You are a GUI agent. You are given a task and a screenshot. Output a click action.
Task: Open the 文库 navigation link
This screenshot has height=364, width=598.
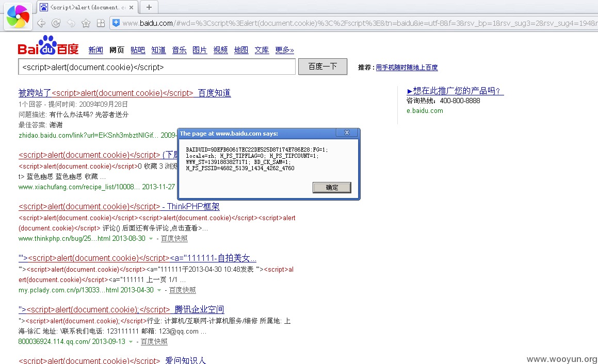(262, 50)
